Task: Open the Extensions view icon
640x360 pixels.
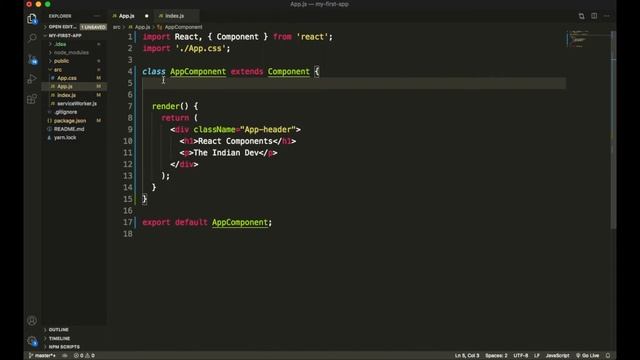Action: (32, 99)
